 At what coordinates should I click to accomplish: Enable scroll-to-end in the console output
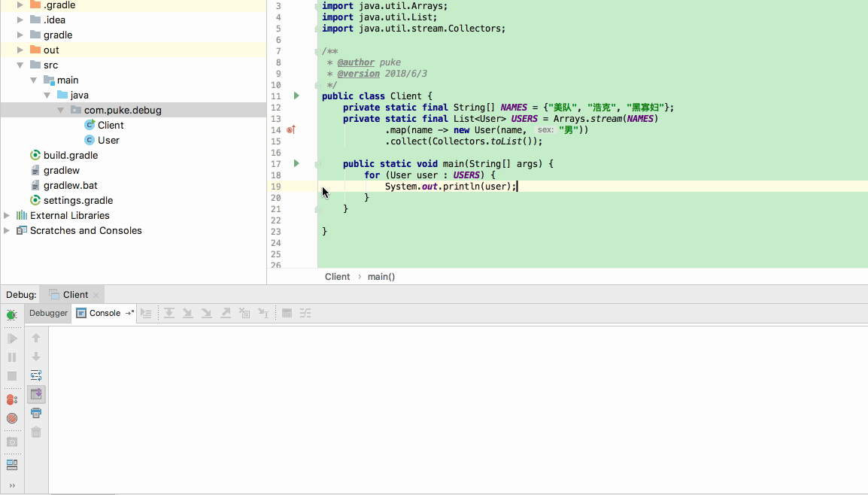pyautogui.click(x=35, y=393)
